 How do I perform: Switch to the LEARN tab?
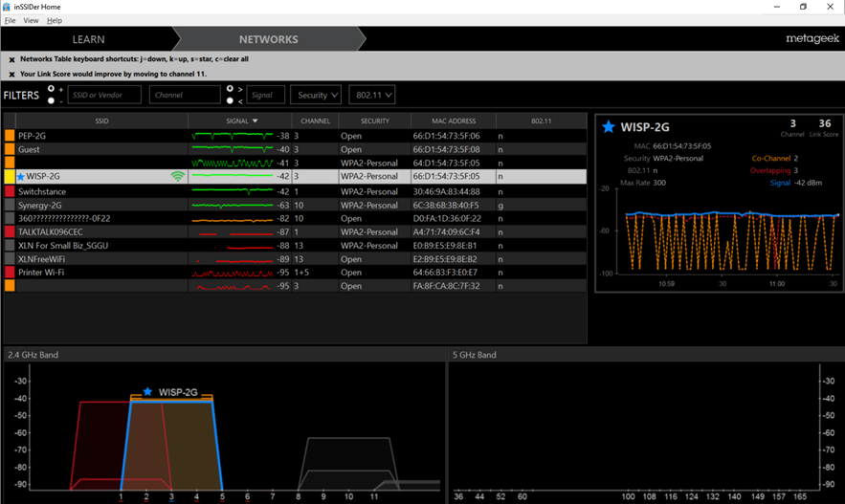coord(88,39)
